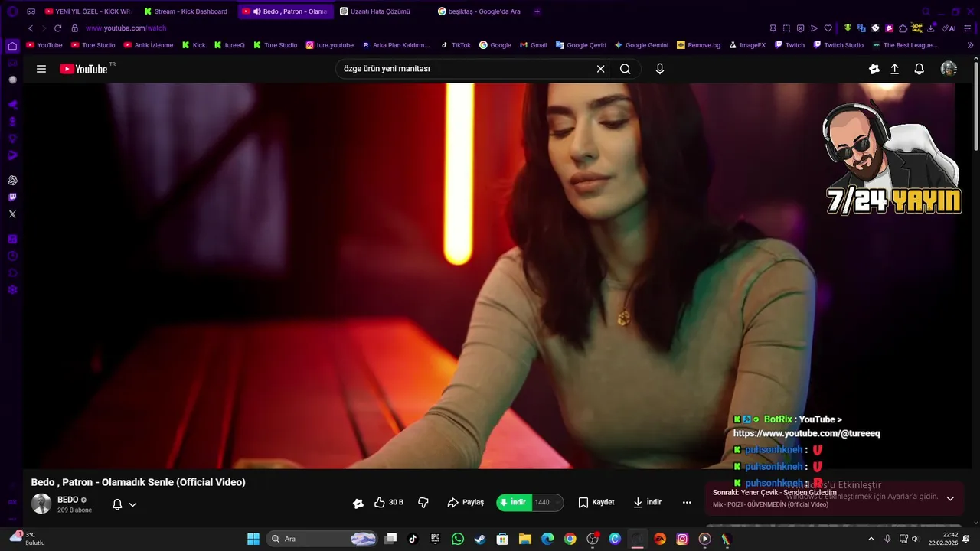Open more actions three-dot menu
The height and width of the screenshot is (551, 980).
tap(687, 503)
